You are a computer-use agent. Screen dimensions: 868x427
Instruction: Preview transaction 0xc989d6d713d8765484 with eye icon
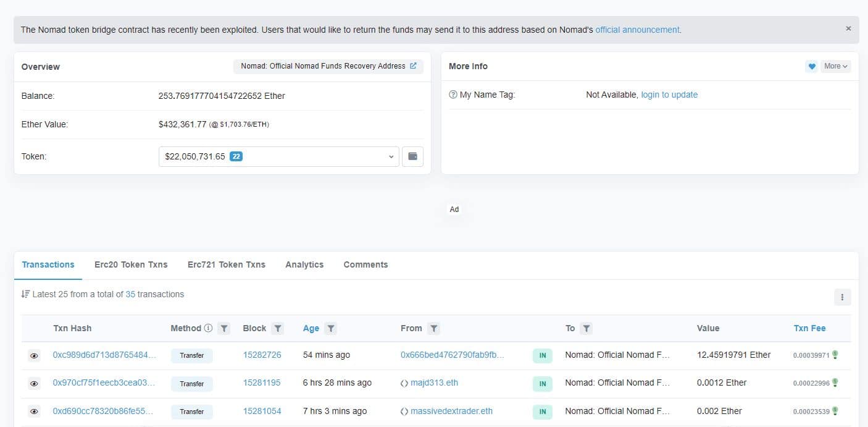34,356
